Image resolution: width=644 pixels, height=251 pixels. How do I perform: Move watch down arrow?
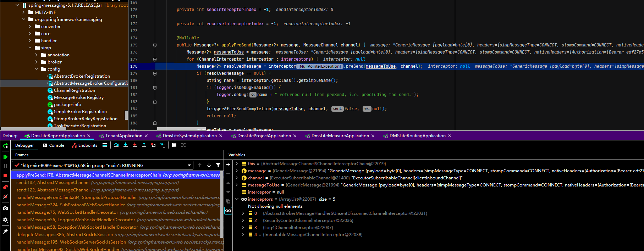click(228, 192)
